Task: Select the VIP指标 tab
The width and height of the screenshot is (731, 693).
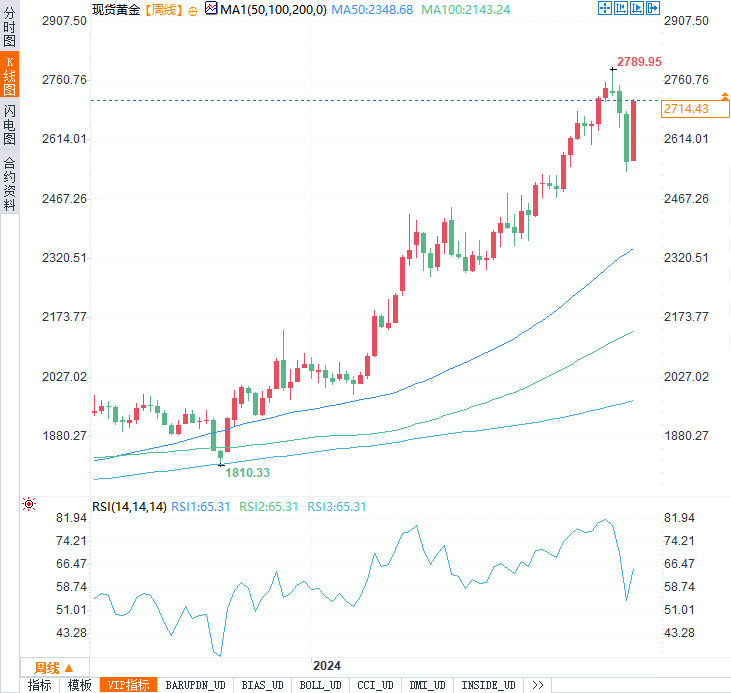Action: point(128,685)
